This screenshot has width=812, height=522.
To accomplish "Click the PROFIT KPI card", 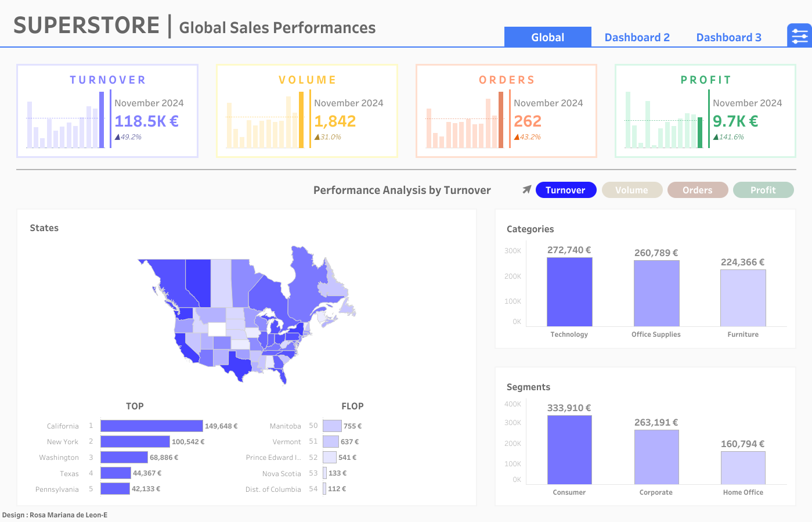I will coord(705,110).
